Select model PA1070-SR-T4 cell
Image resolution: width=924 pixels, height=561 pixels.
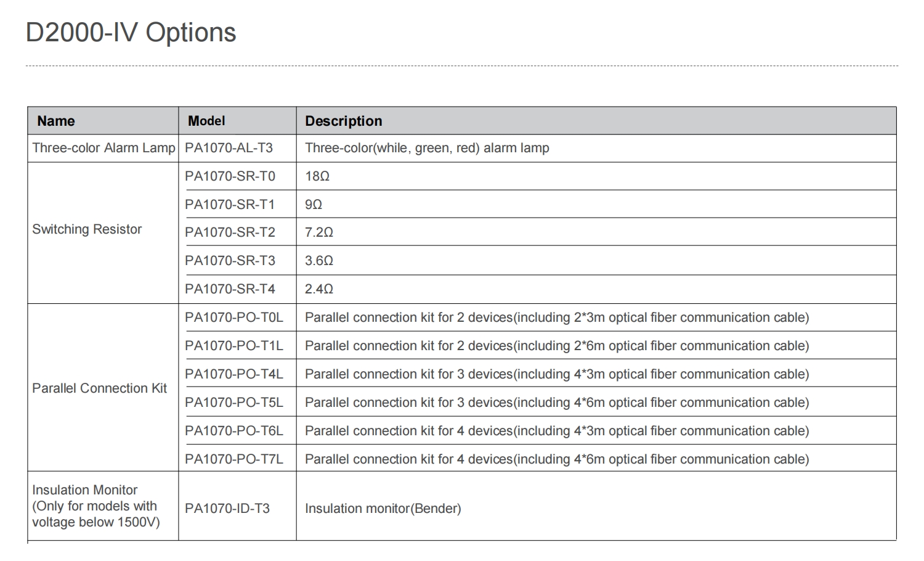pos(237,289)
